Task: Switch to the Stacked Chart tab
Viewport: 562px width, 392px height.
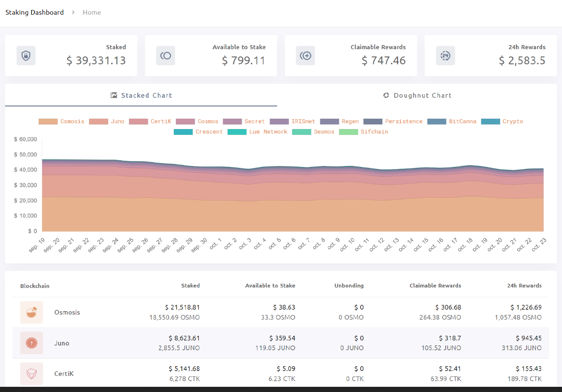Action: tap(141, 96)
